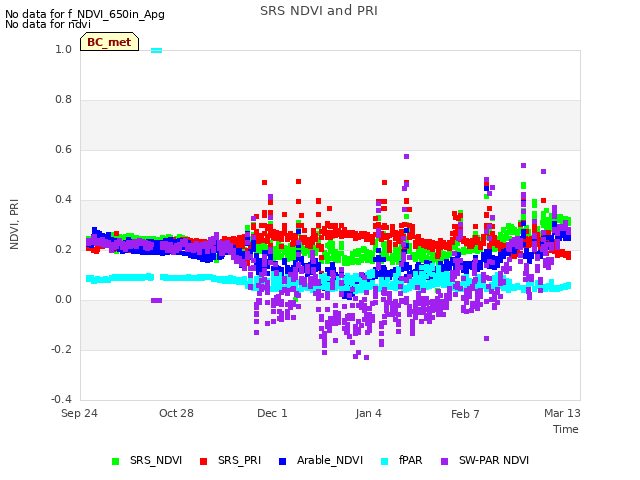Click the green SRS_NDVI legend swatch
Screen dimensions: 640x480
tap(116, 462)
